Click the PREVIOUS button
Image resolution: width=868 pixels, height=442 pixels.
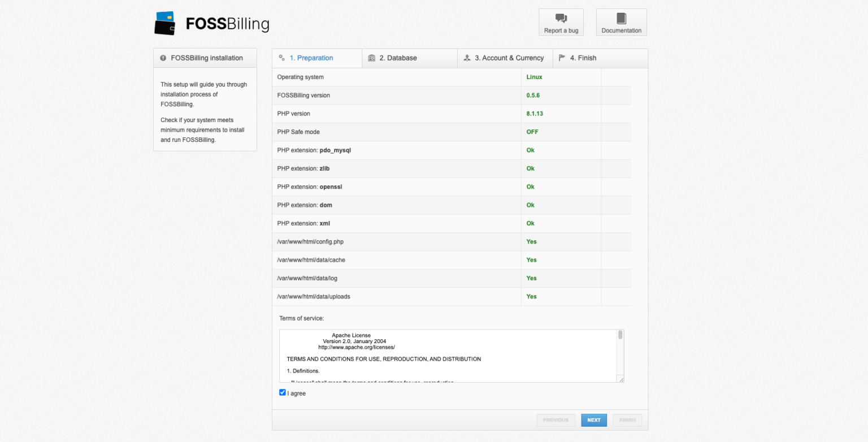pyautogui.click(x=556, y=420)
